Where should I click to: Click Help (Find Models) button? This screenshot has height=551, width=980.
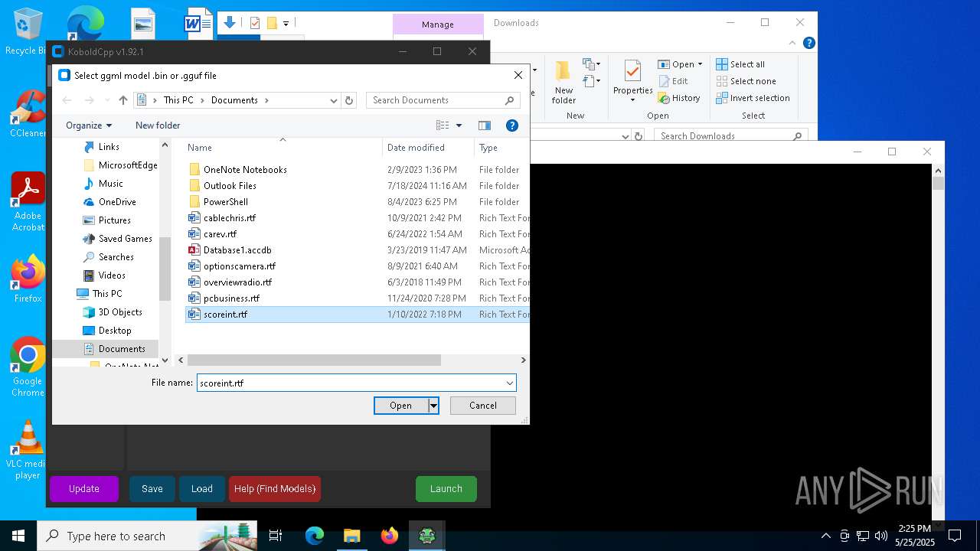(x=275, y=489)
